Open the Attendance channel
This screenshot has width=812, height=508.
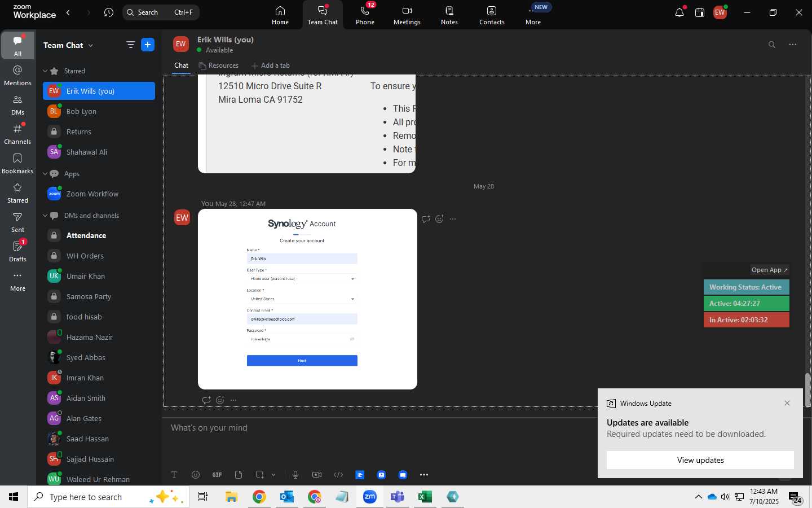[x=99, y=235]
